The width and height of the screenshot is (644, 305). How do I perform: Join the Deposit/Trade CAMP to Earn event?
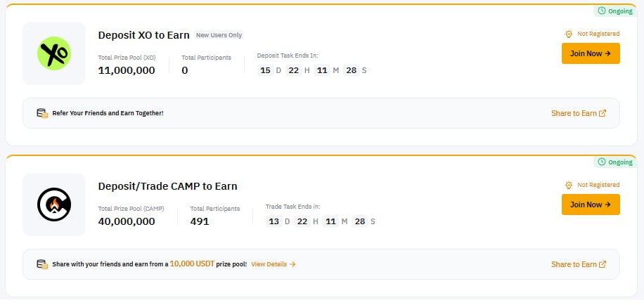click(591, 205)
